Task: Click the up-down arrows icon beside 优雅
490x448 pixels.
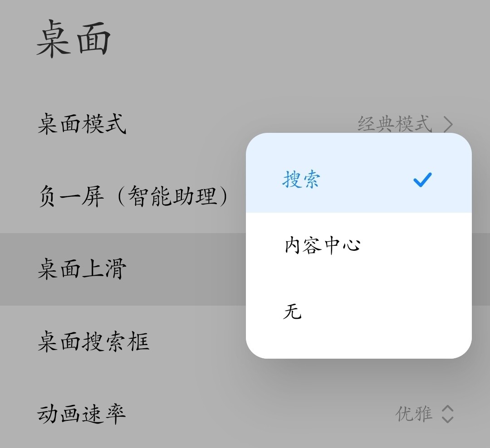Action: pos(448,414)
